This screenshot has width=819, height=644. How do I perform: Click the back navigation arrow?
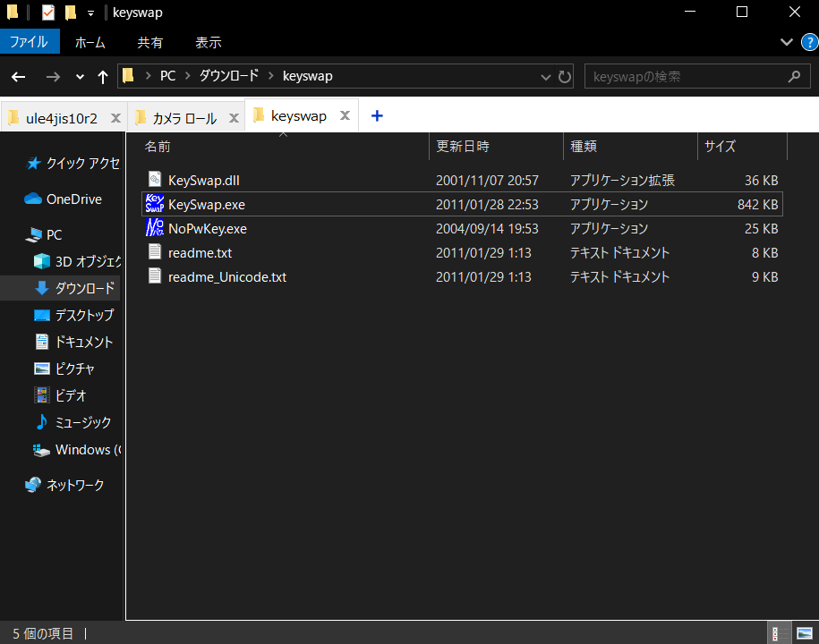[x=18, y=76]
